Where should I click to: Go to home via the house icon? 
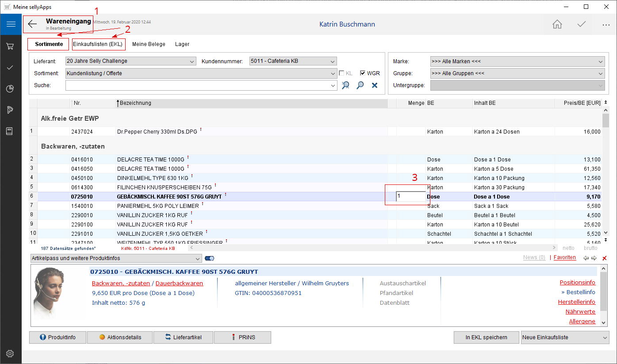pos(557,24)
